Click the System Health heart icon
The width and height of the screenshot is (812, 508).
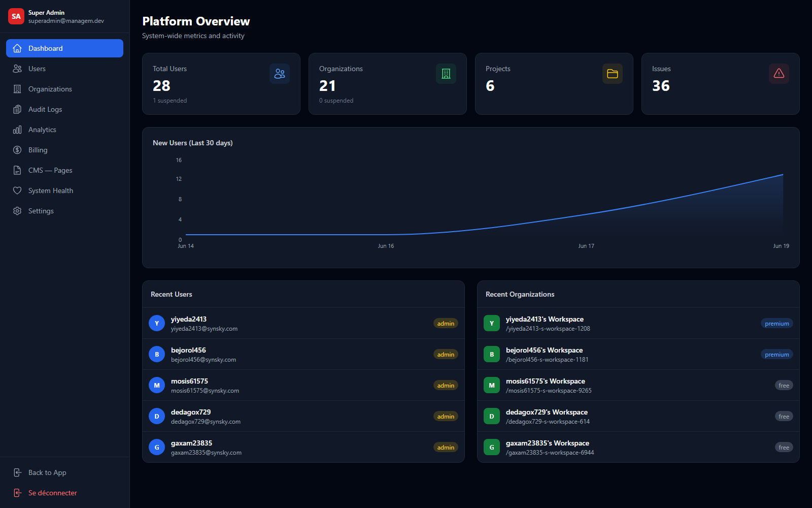coord(17,190)
